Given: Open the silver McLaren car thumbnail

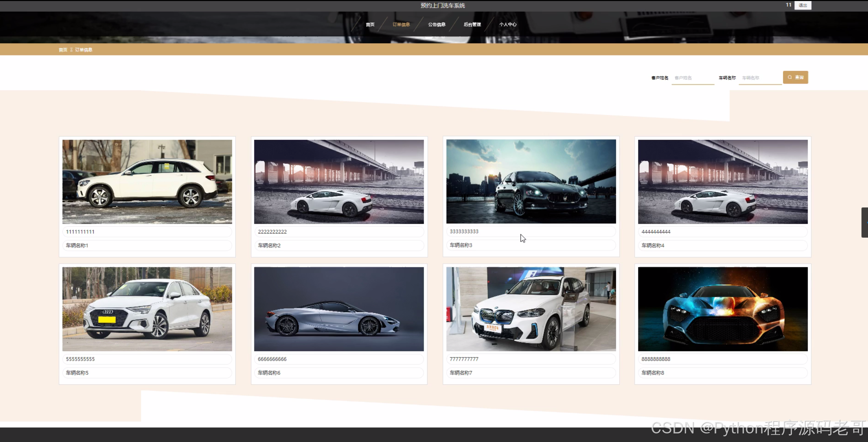Looking at the screenshot, I should pyautogui.click(x=339, y=309).
